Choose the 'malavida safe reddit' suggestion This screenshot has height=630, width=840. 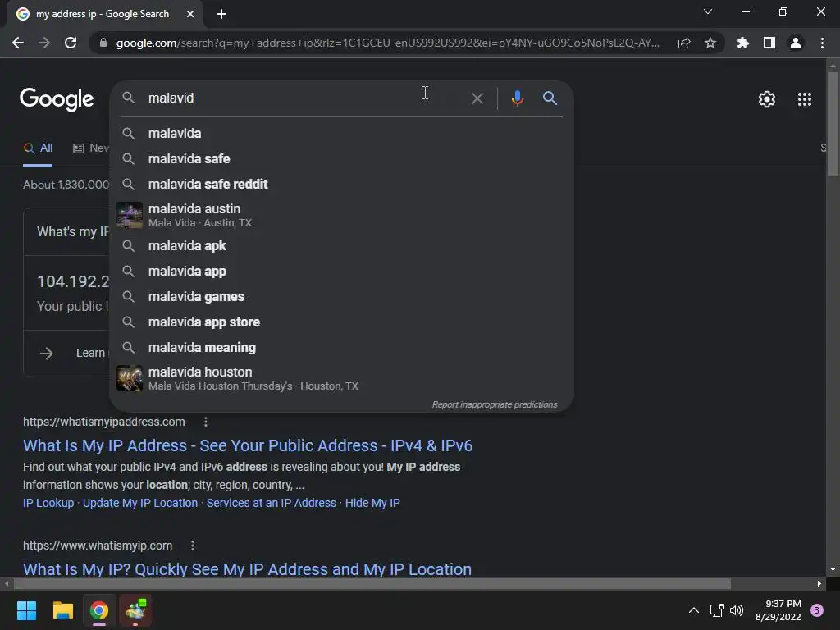(x=341, y=185)
